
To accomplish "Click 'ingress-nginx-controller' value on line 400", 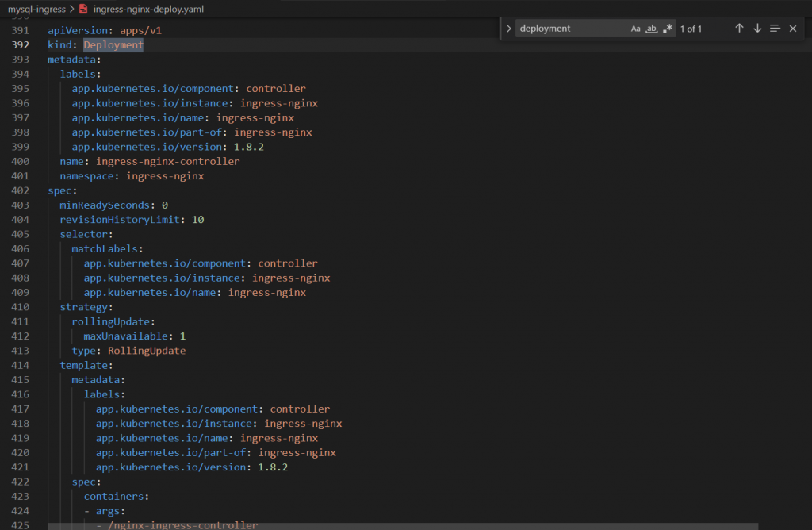I will 168,162.
